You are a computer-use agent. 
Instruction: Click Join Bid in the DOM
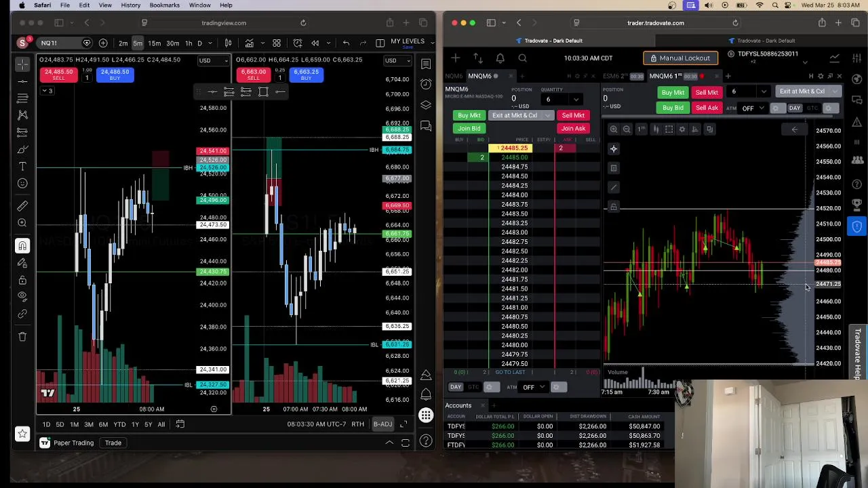pos(469,128)
